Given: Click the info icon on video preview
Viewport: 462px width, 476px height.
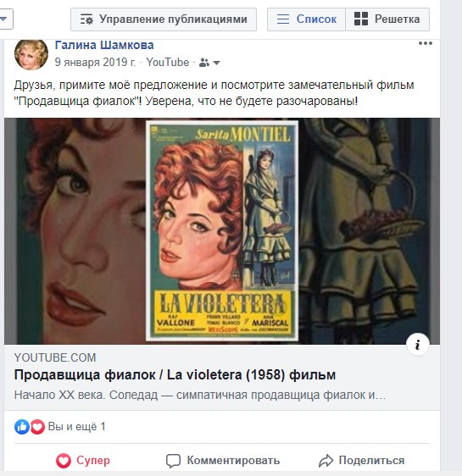Looking at the screenshot, I should point(418,344).
